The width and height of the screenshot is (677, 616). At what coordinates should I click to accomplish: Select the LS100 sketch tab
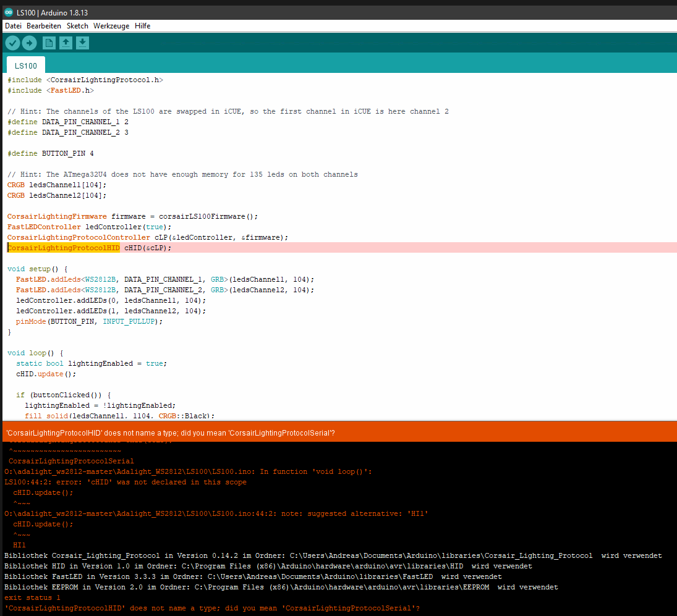click(25, 65)
